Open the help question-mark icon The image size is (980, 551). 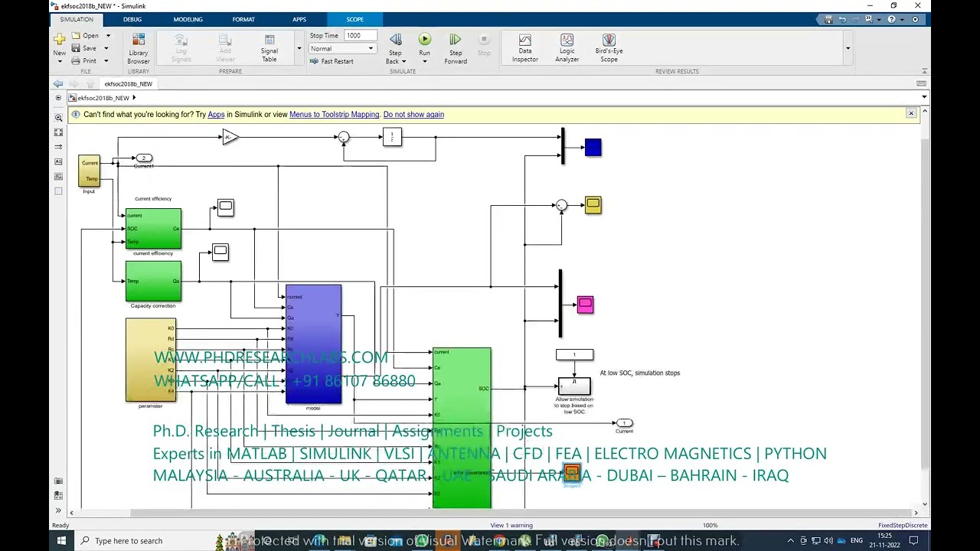(891, 19)
